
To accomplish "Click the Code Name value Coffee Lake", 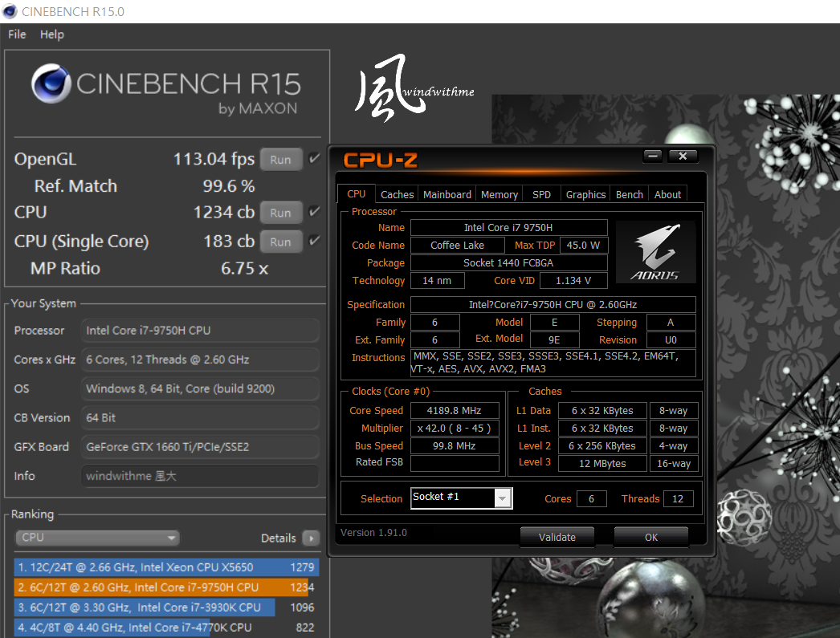I will 458,245.
